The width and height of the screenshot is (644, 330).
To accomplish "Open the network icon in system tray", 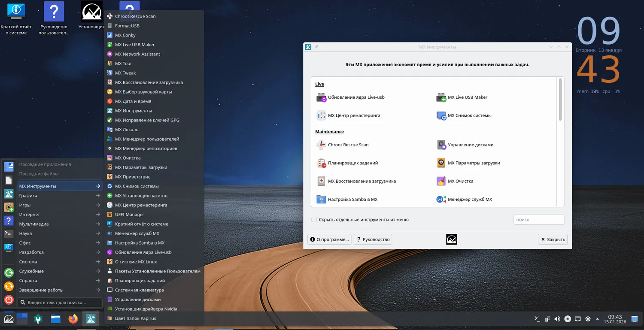I will coord(577,319).
